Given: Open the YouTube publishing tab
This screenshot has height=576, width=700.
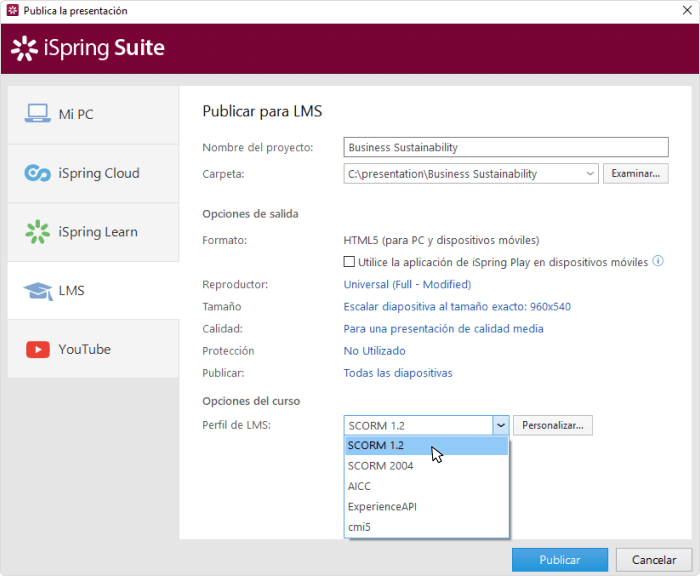Looking at the screenshot, I should [x=93, y=349].
